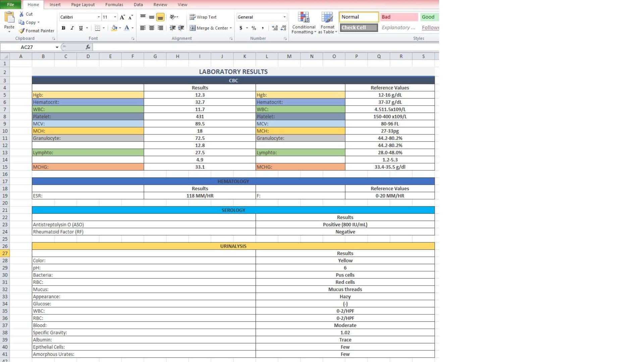Click the Wrap Text button
644x362 pixels.
coord(203,17)
